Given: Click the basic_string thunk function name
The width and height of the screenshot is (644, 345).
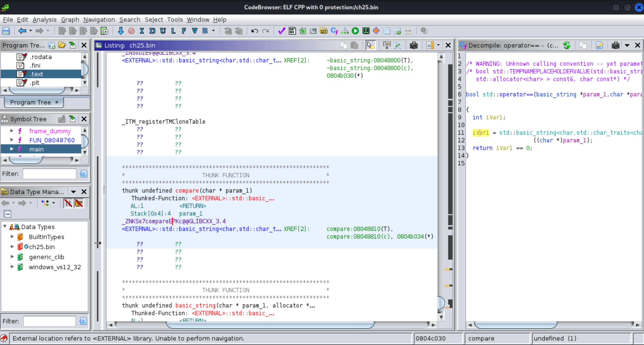Looking at the screenshot, I should pyautogui.click(x=195, y=305).
